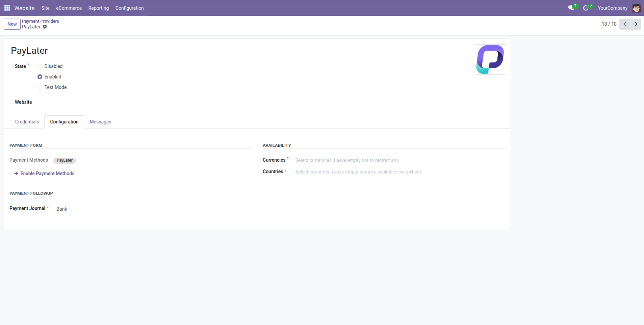Go to previous record arrow
The height and width of the screenshot is (325, 644).
(625, 24)
